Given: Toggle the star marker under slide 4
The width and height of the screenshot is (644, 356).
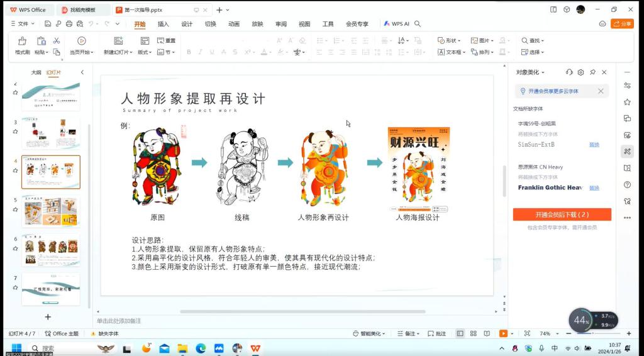Looking at the screenshot, I should (x=16, y=170).
